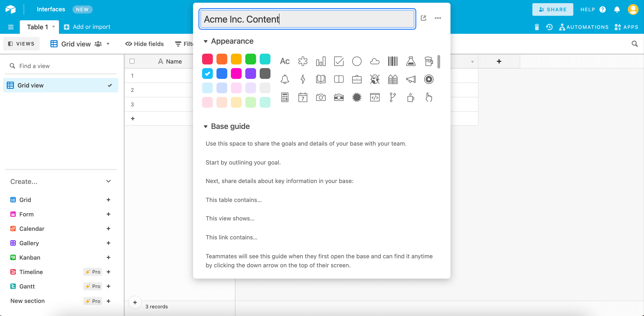Collapse the Base guide section expander
The image size is (644, 316).
(205, 126)
